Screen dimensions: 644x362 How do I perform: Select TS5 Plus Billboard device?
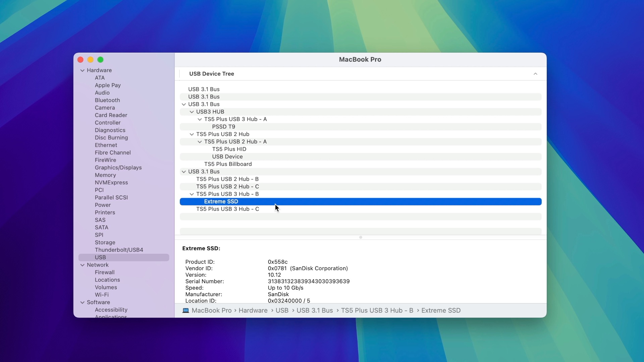pyautogui.click(x=228, y=164)
